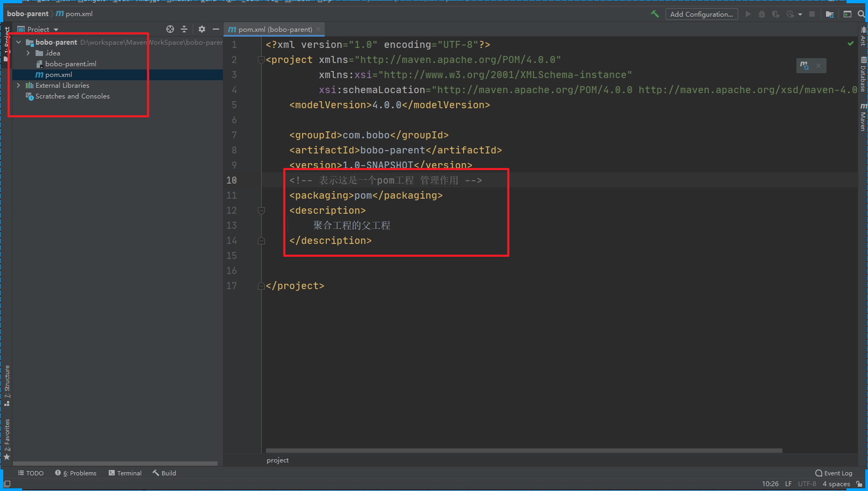
Task: Click line number 10 in gutter
Action: click(x=232, y=180)
